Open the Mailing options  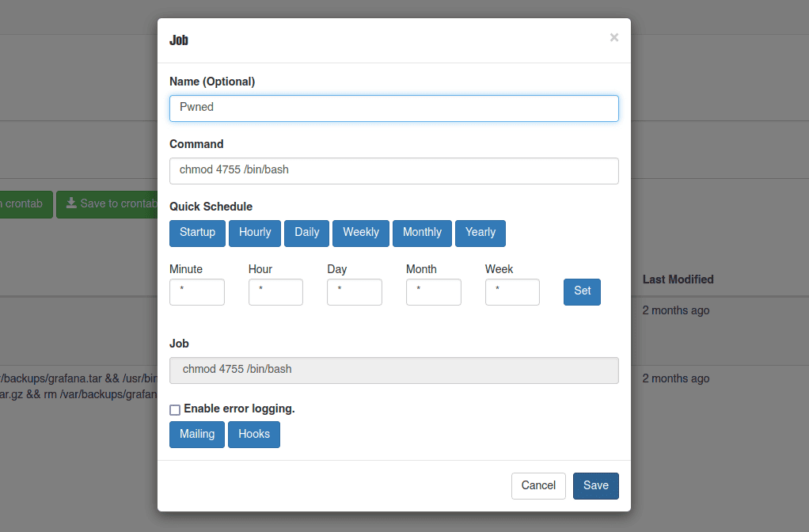coord(197,435)
